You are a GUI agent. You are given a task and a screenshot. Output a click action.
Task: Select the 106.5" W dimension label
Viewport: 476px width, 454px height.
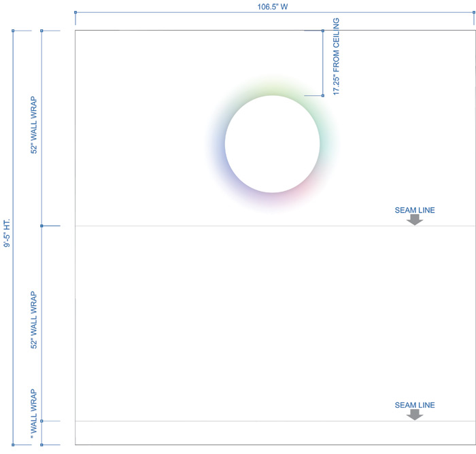[273, 7]
